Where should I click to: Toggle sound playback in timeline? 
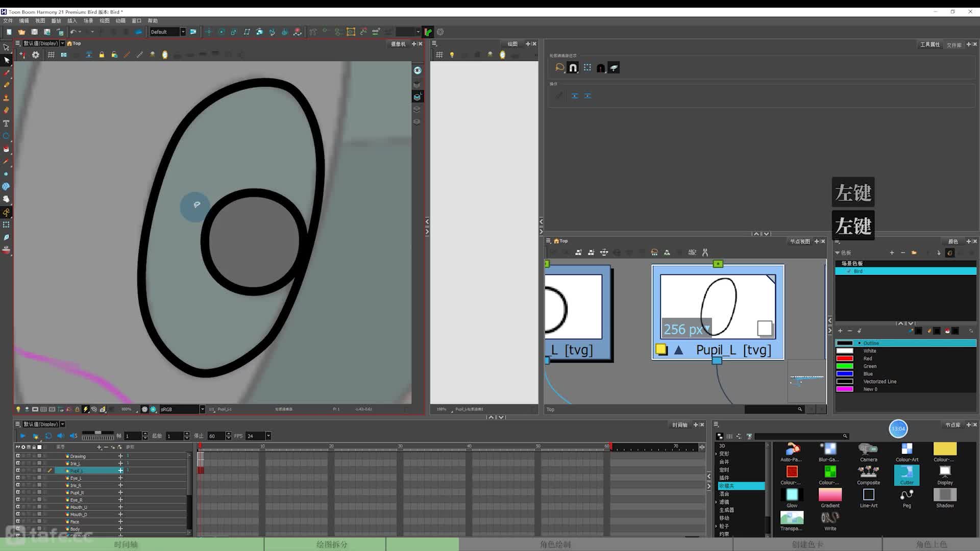click(x=61, y=436)
